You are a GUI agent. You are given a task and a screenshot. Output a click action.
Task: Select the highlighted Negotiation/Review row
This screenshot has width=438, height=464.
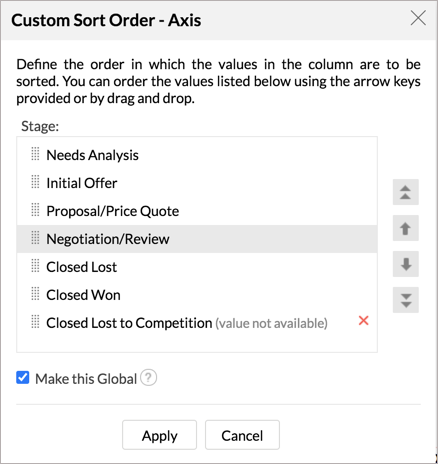pyautogui.click(x=197, y=239)
